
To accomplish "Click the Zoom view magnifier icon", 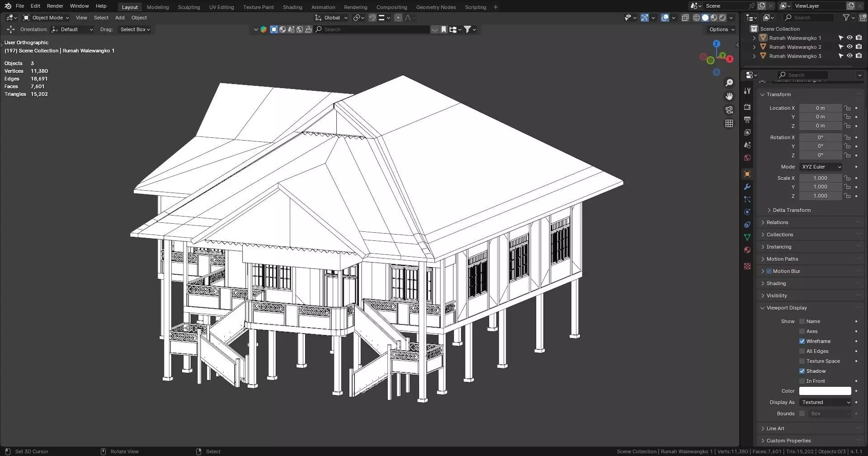I will pos(729,83).
